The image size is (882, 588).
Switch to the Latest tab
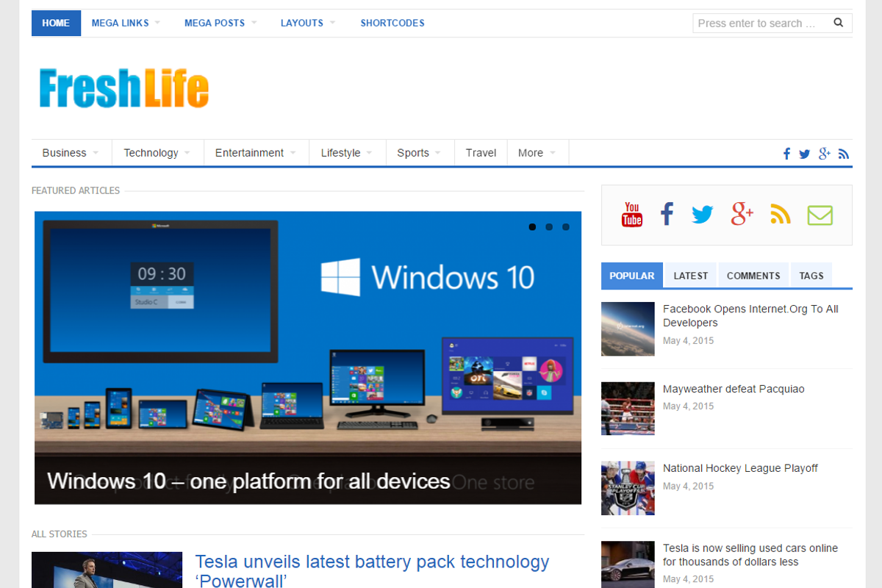click(691, 276)
